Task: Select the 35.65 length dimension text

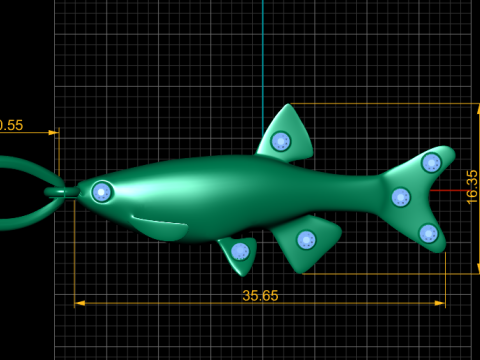Action: coord(260,296)
